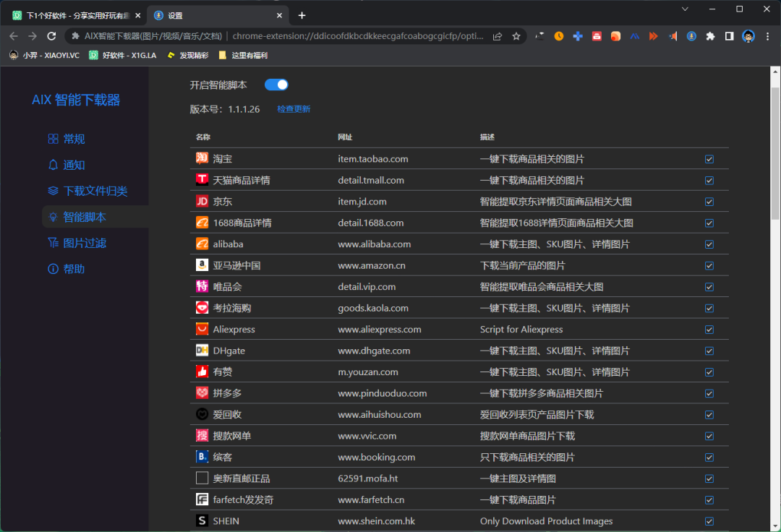The width and height of the screenshot is (781, 532).
Task: Click the farfetch发发奇 icon
Action: pyautogui.click(x=202, y=499)
